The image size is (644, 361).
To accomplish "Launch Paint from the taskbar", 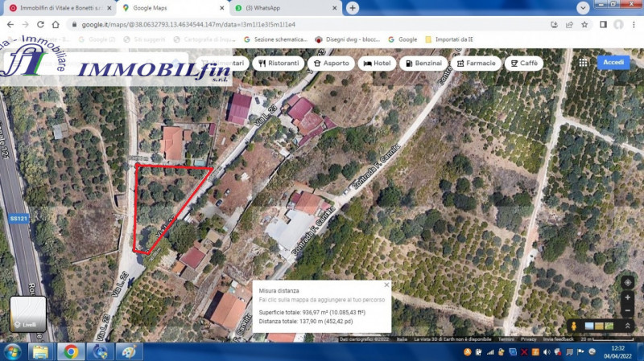I will (x=128, y=352).
